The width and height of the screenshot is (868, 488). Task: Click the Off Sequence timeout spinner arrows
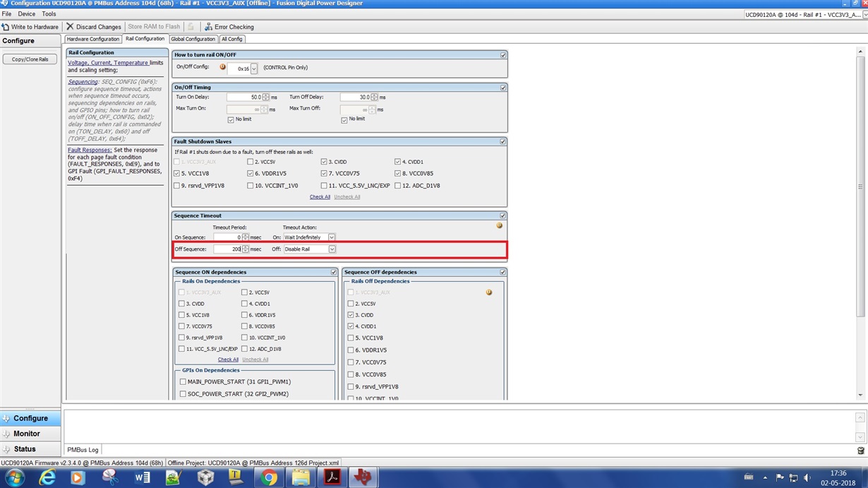245,249
